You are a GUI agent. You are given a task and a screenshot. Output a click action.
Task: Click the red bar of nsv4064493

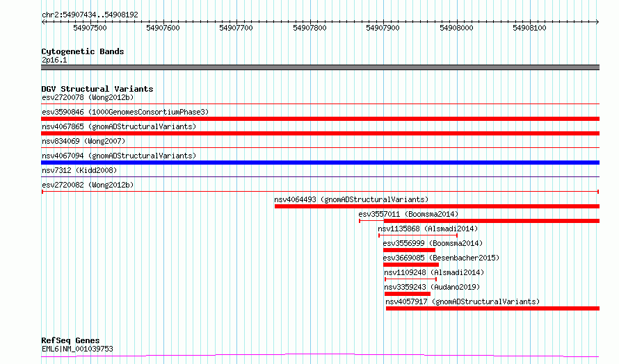click(x=437, y=206)
